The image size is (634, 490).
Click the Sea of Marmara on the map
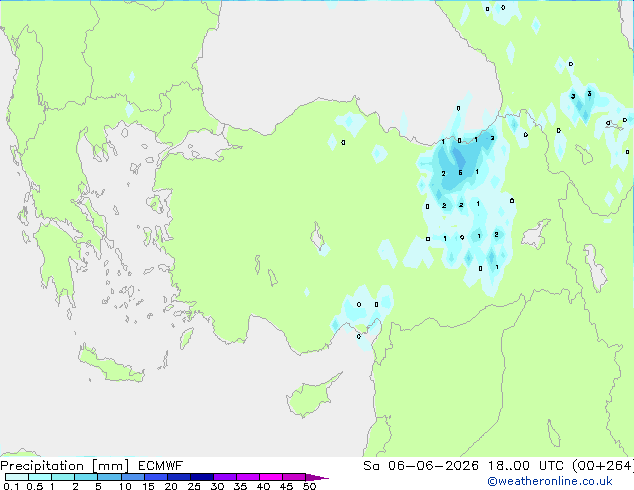[x=204, y=146]
